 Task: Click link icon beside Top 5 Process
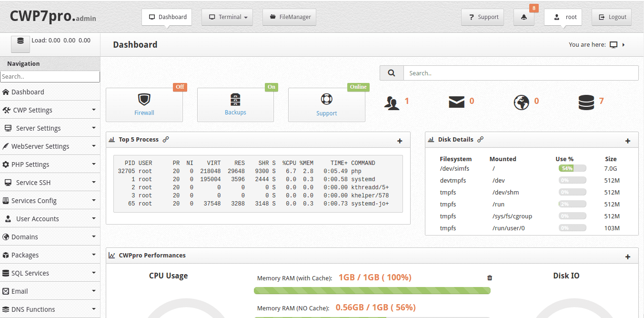pos(166,139)
